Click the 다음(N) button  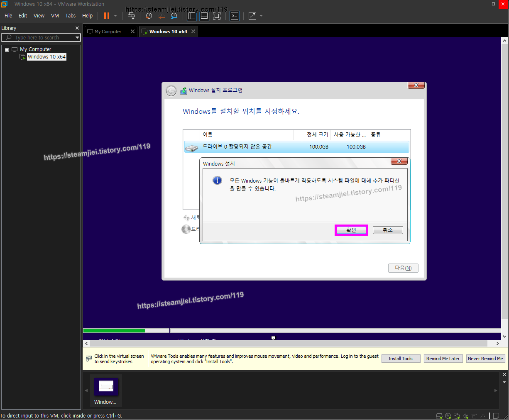(x=403, y=268)
